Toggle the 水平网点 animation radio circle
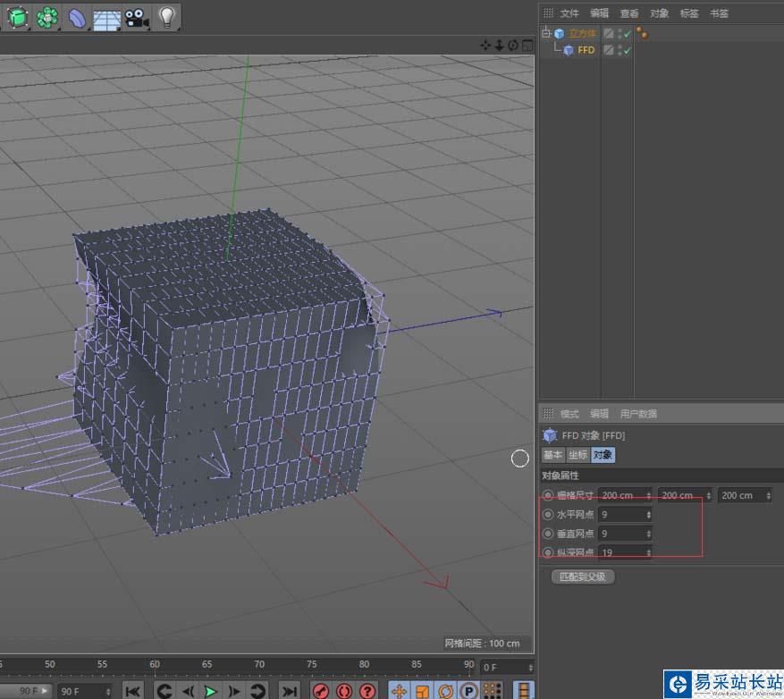This screenshot has width=784, height=699. pyautogui.click(x=548, y=515)
